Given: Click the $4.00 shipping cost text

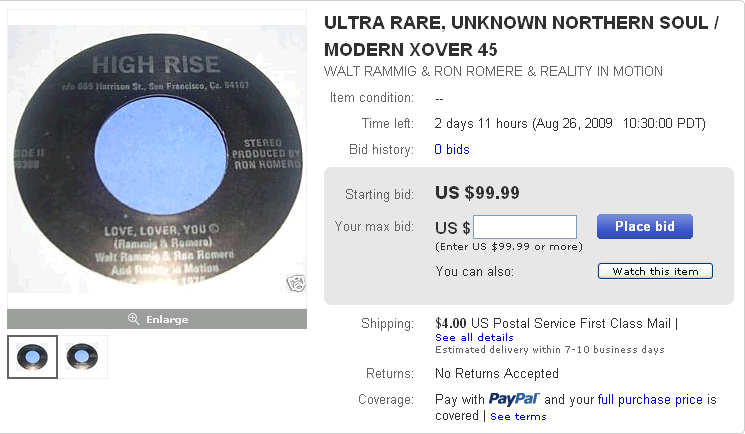Looking at the screenshot, I should pos(451,323).
